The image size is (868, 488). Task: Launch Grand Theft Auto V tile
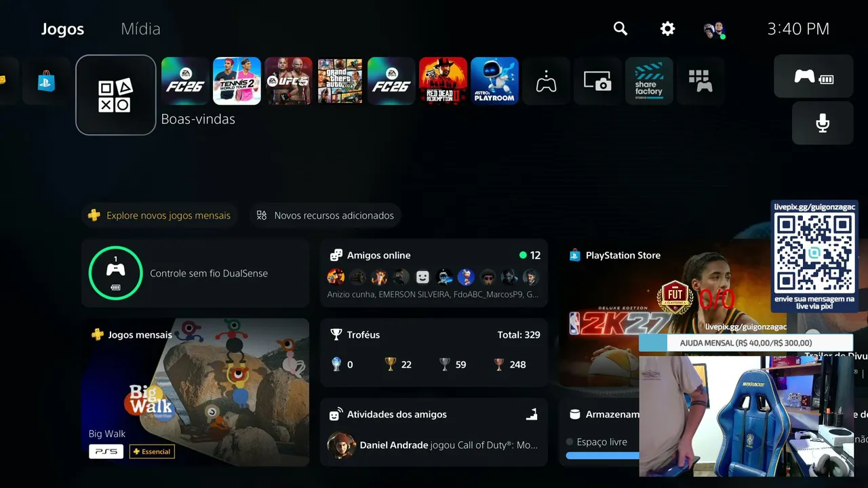tap(340, 81)
